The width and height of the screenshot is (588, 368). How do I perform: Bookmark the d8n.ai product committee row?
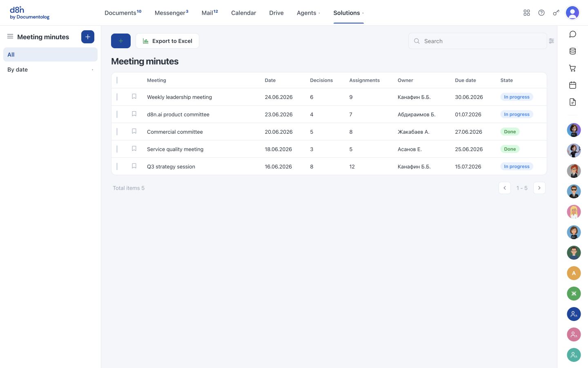pos(134,114)
